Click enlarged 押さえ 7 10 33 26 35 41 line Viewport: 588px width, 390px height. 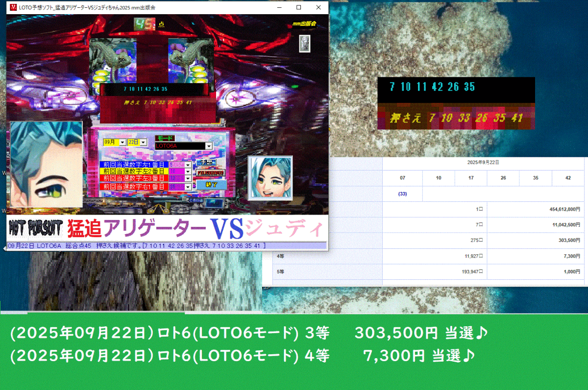coord(456,118)
